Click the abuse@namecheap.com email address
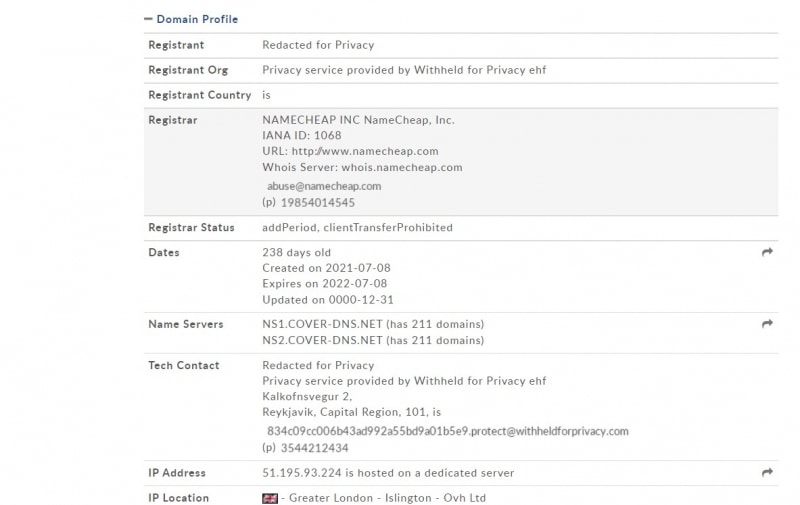The image size is (800, 505). (323, 186)
